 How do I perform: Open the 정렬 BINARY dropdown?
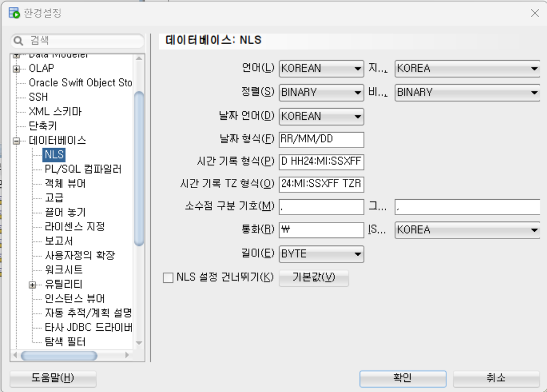pos(321,93)
